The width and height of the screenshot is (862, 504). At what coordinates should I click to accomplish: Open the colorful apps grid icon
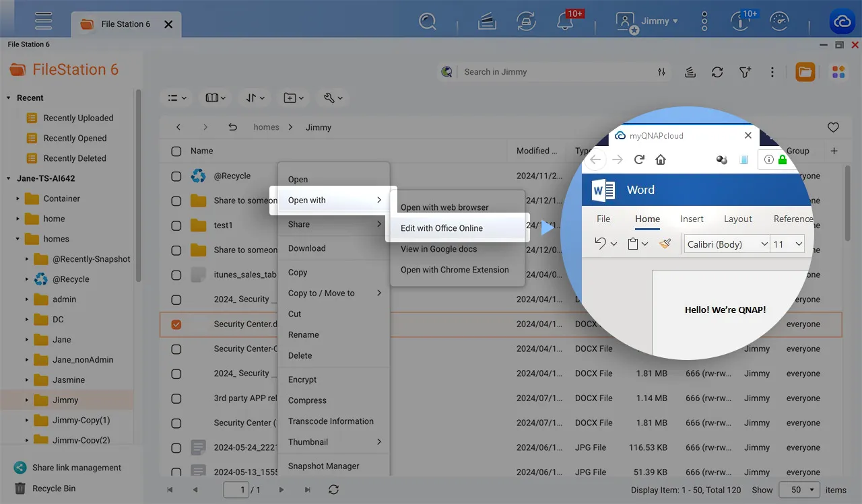click(x=838, y=72)
